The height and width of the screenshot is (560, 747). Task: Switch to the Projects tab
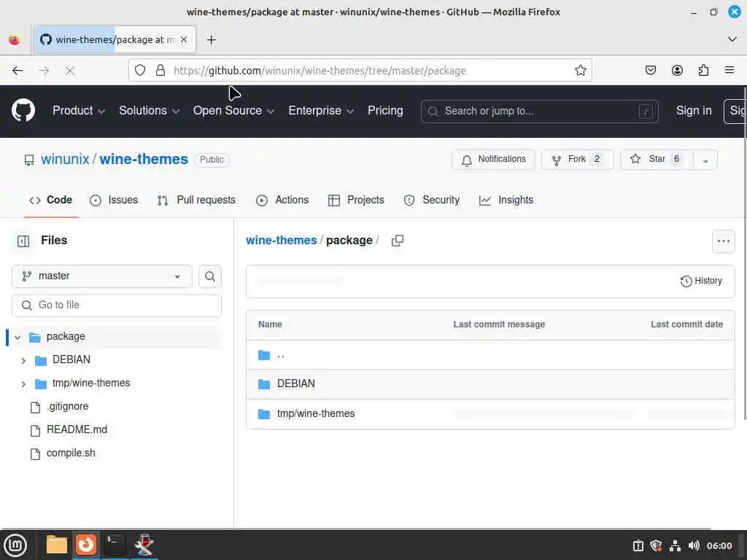click(x=356, y=200)
